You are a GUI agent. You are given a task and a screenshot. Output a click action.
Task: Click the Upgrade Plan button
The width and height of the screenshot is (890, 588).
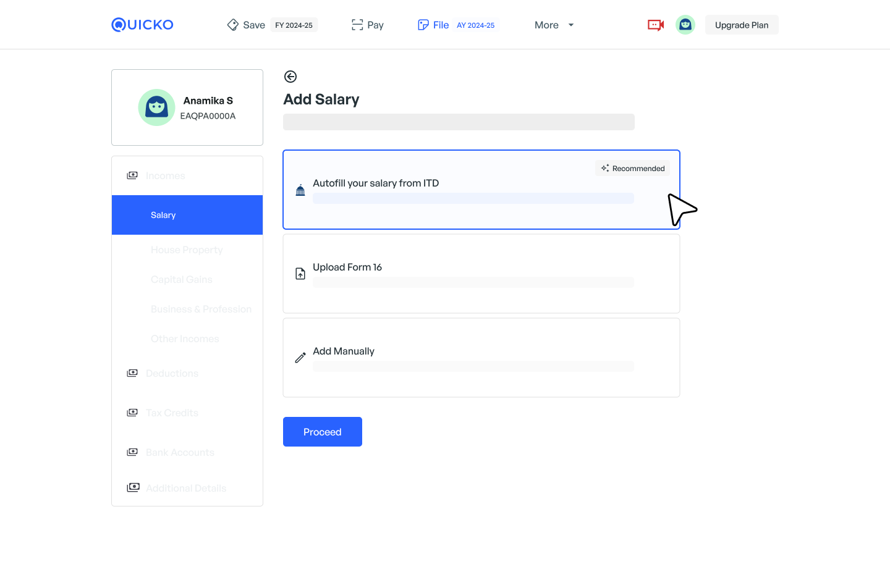(x=742, y=25)
